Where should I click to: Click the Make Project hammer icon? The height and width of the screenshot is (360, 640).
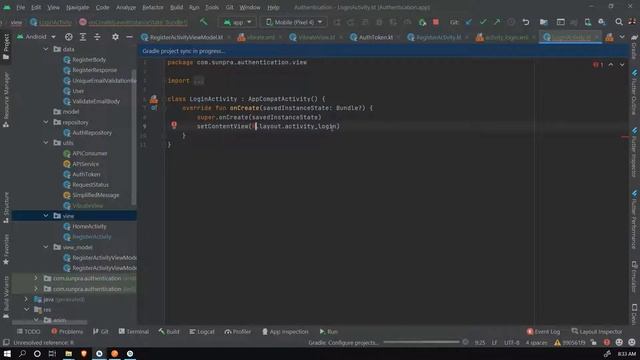(x=203, y=22)
